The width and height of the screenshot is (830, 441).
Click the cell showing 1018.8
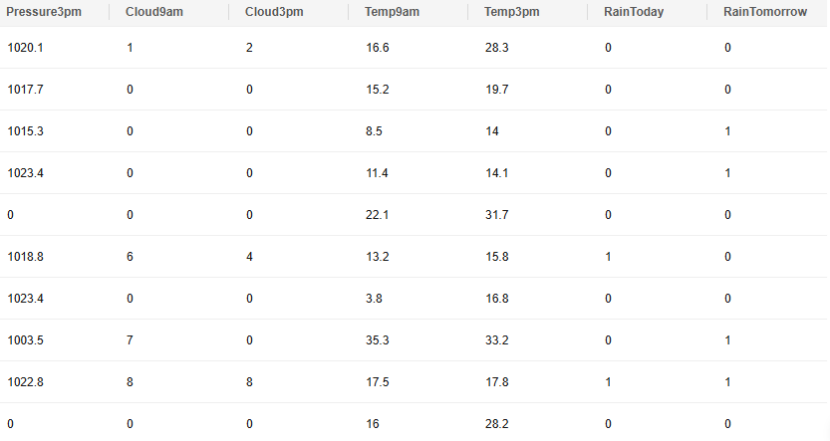tap(25, 257)
